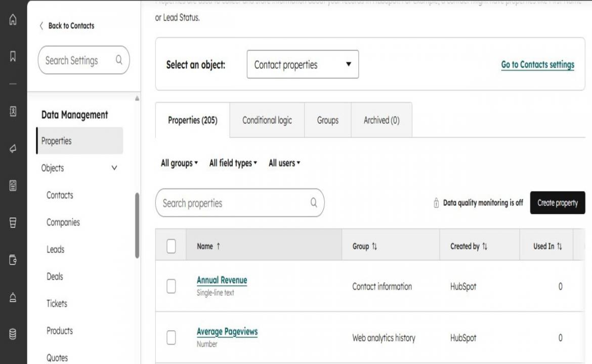Viewport: 592px width, 364px height.
Task: Sort the Used In column arrows icon
Action: pyautogui.click(x=560, y=246)
